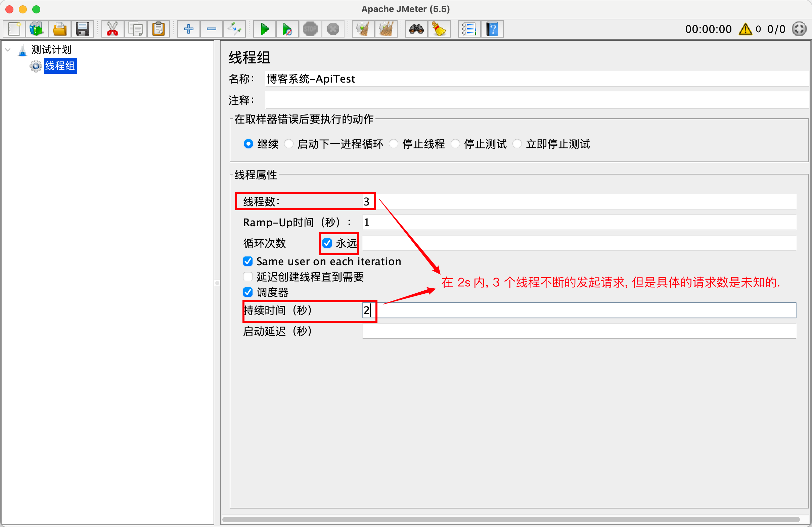This screenshot has width=812, height=527.
Task: Click the 名称 field with 博客系统-ApiTest
Action: (x=537, y=79)
